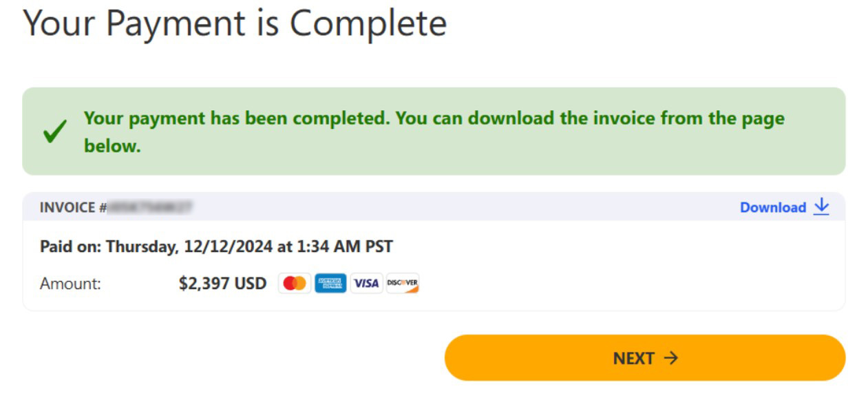Image resolution: width=868 pixels, height=400 pixels.
Task: Click the word "below." in the green banner
Action: [112, 146]
